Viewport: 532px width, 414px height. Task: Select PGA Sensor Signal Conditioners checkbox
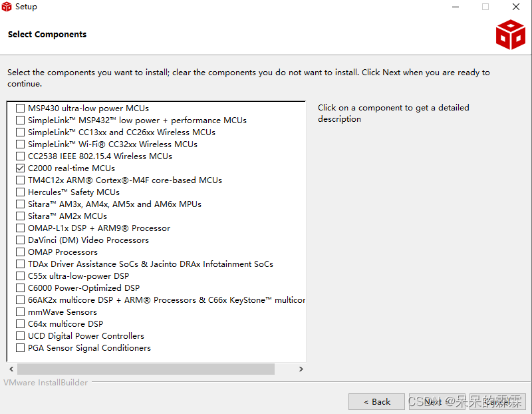tap(21, 348)
